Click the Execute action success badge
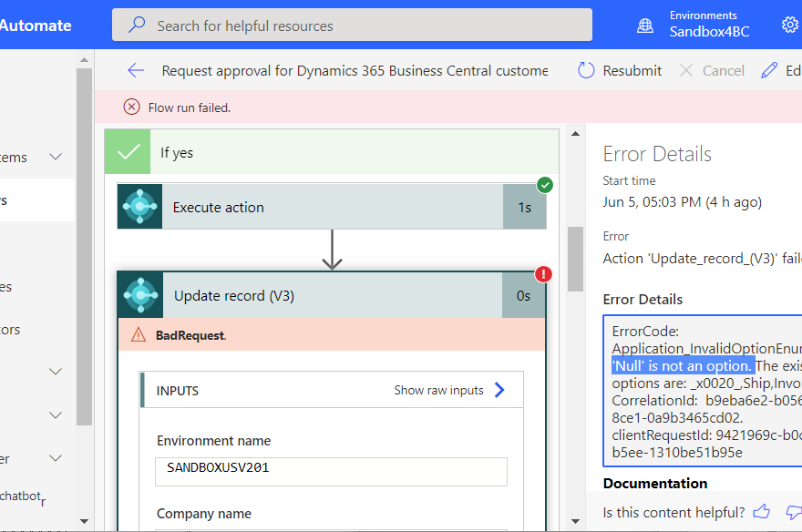 545,185
